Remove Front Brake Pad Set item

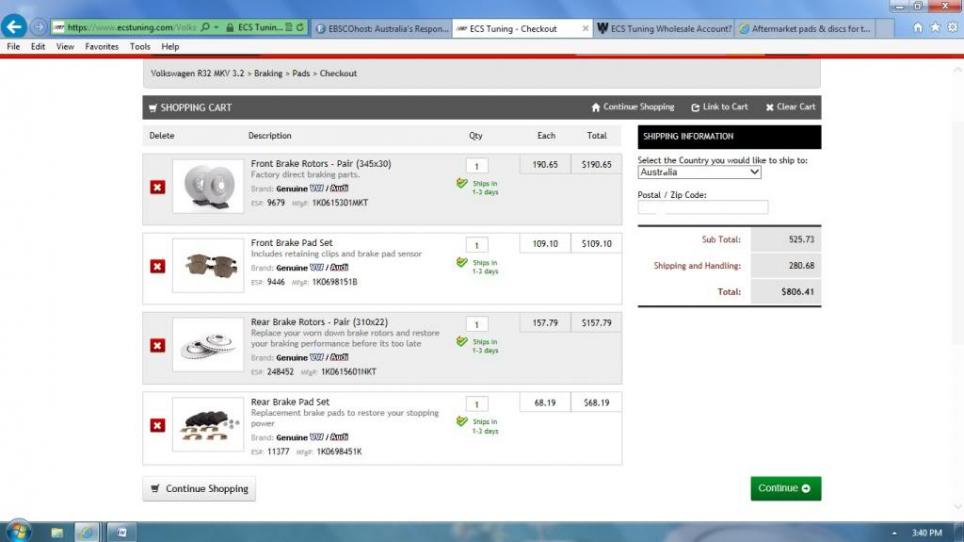pos(157,266)
